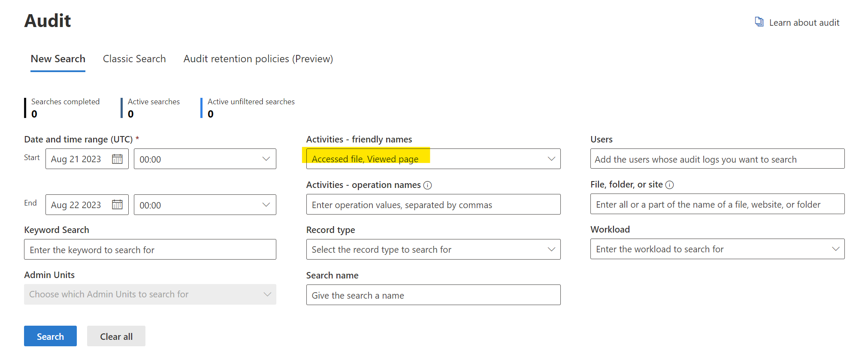The width and height of the screenshot is (868, 357).
Task: Click the Learn about audit document icon
Action: [759, 22]
